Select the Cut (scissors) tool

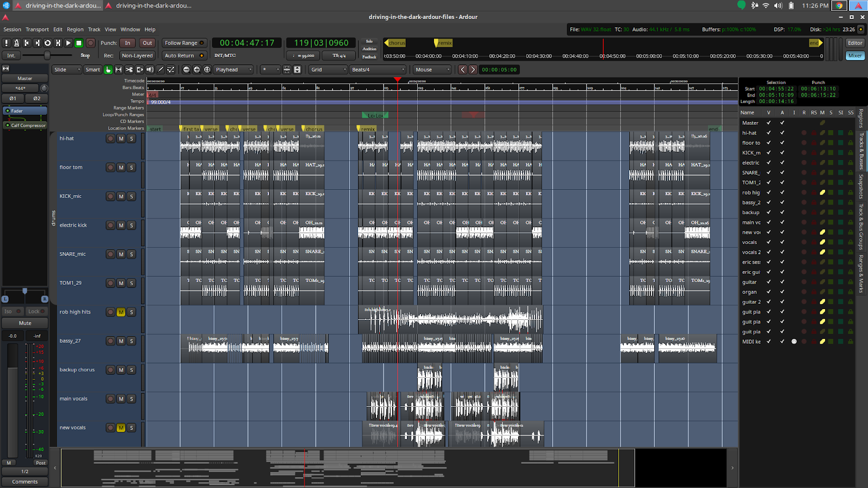click(129, 69)
